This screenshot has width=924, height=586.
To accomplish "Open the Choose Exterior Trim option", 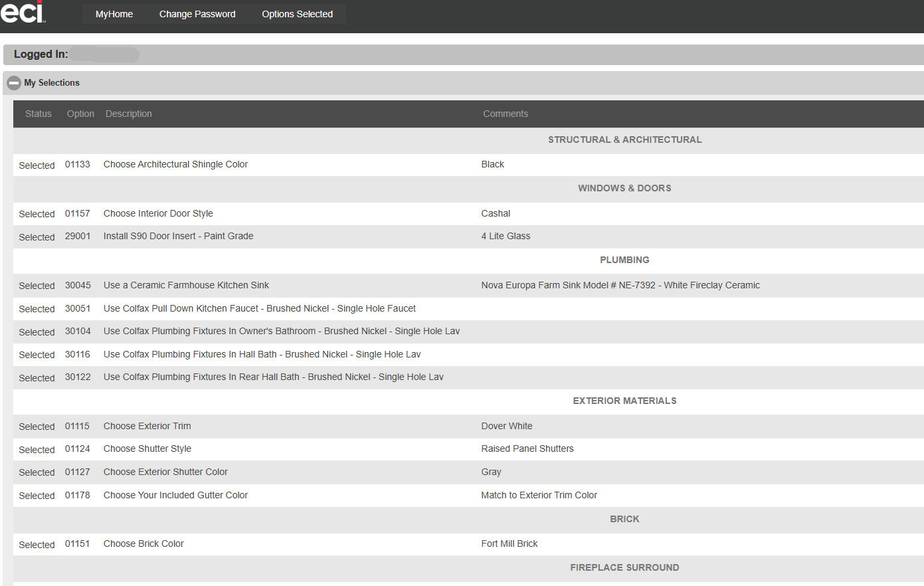I will tap(147, 426).
